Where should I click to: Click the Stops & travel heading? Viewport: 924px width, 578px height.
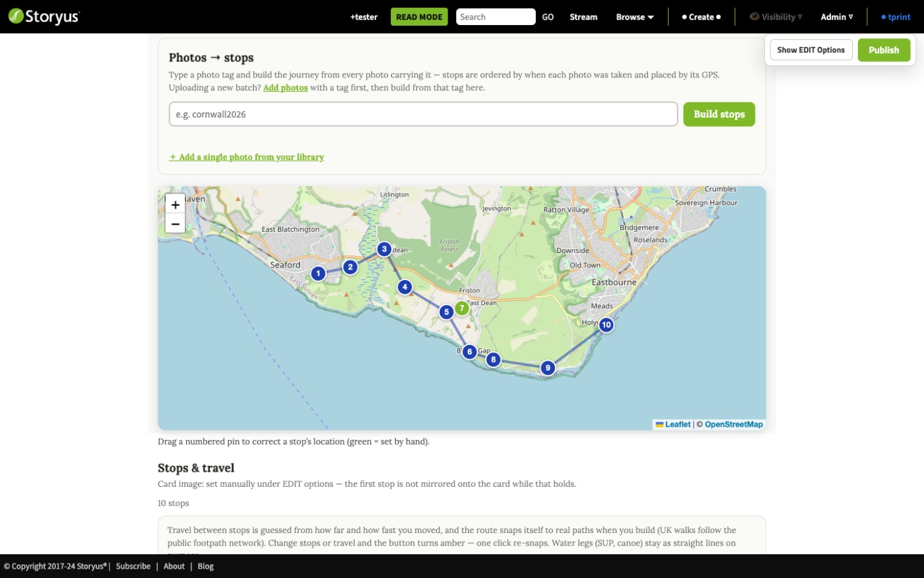coord(196,468)
